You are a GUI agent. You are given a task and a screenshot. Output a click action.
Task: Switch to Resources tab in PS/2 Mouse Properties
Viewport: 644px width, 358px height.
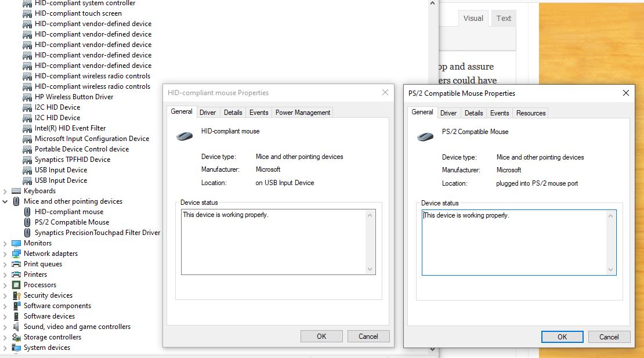(530, 113)
